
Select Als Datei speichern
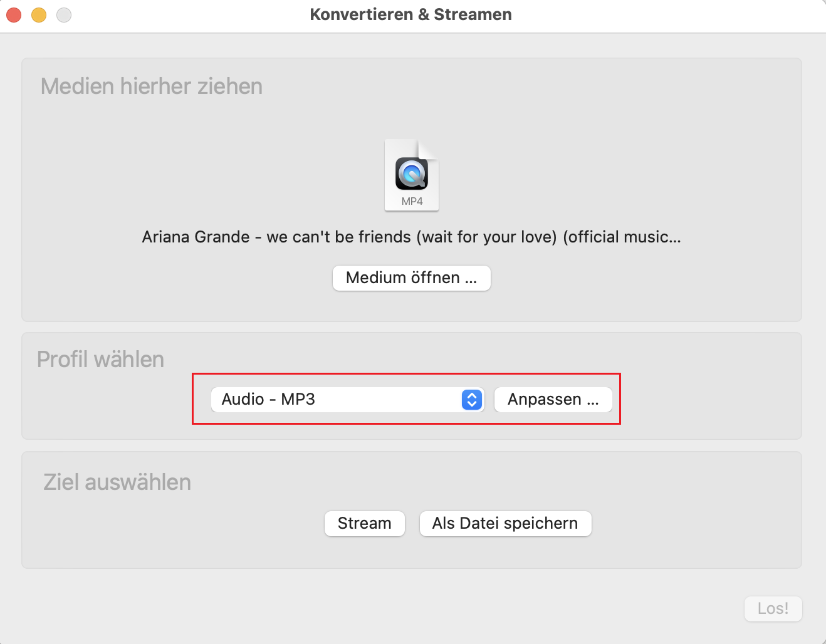tap(504, 523)
